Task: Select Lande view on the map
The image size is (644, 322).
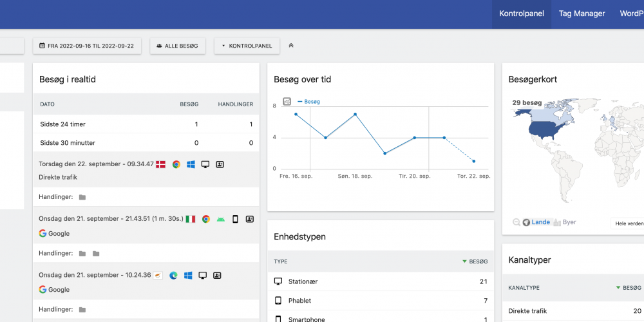Action: pyautogui.click(x=536, y=222)
